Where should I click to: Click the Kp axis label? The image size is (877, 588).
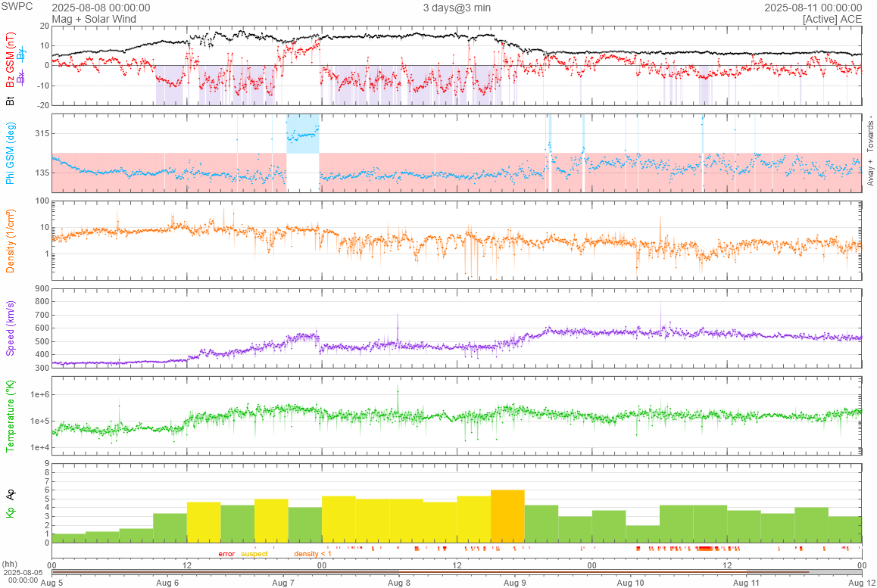coord(11,513)
